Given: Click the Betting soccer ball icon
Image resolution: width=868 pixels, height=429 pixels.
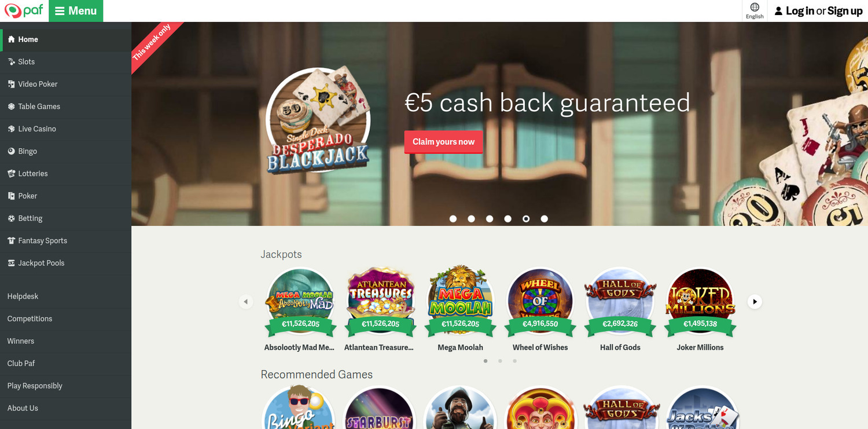Looking at the screenshot, I should (x=11, y=218).
